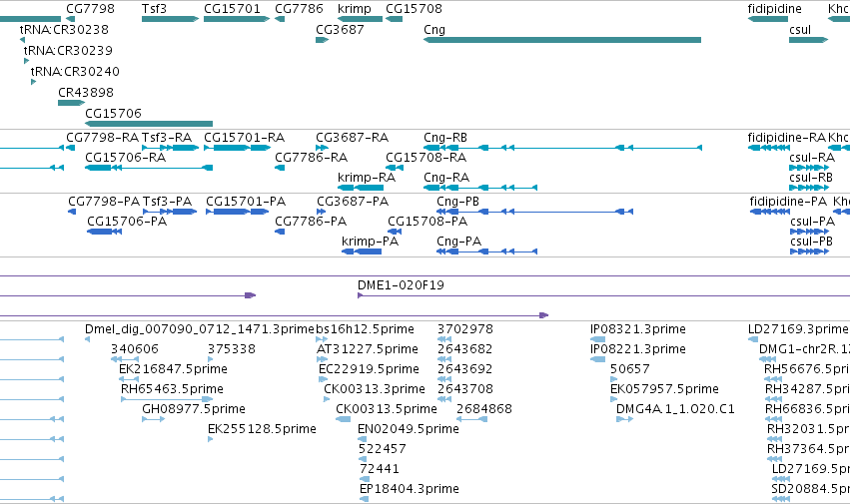850x504 pixels.
Task: Click the CG15708-PA label
Action: [x=427, y=222]
